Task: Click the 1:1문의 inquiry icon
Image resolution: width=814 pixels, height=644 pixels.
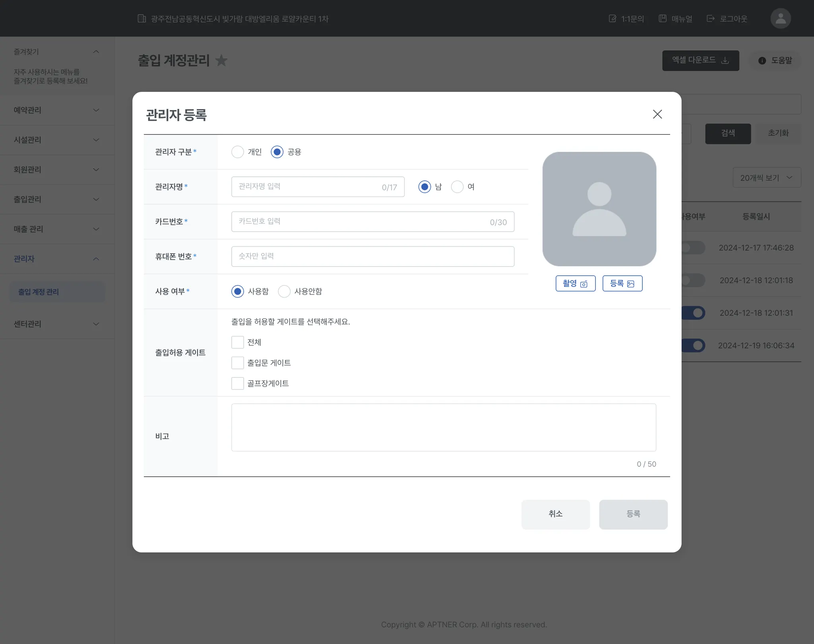Action: [612, 19]
